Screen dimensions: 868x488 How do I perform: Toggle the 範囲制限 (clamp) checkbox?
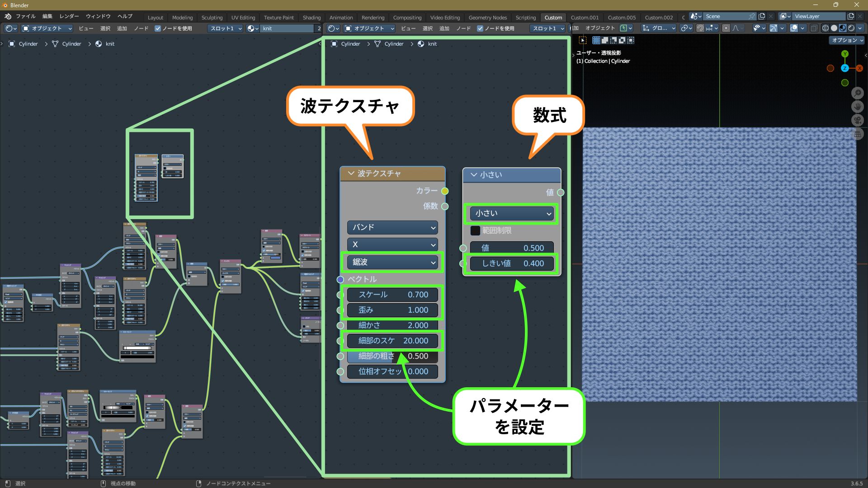click(x=475, y=230)
